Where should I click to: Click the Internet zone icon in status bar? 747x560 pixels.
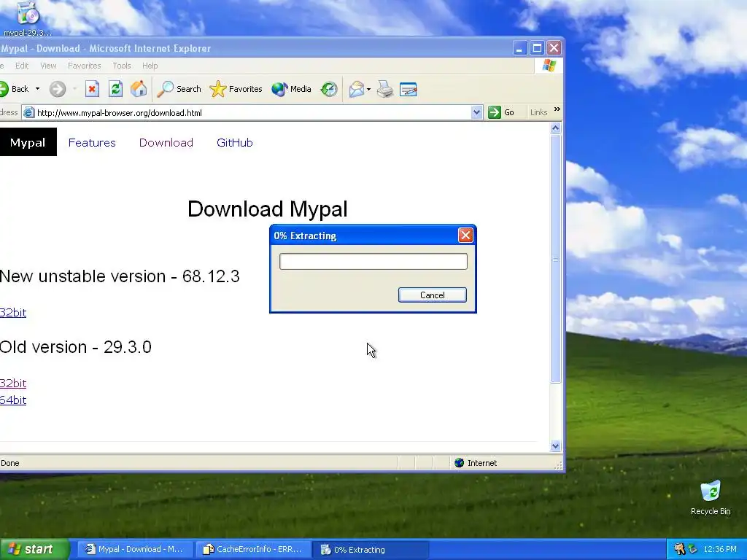click(460, 463)
